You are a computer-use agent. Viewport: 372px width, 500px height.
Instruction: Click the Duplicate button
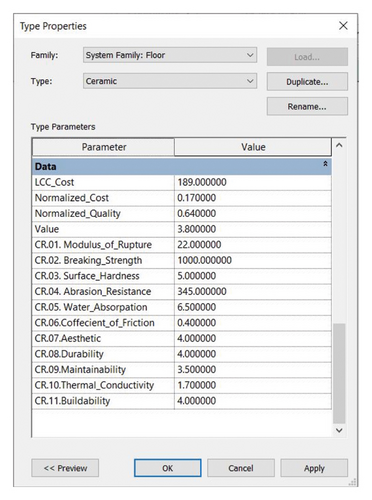[307, 82]
